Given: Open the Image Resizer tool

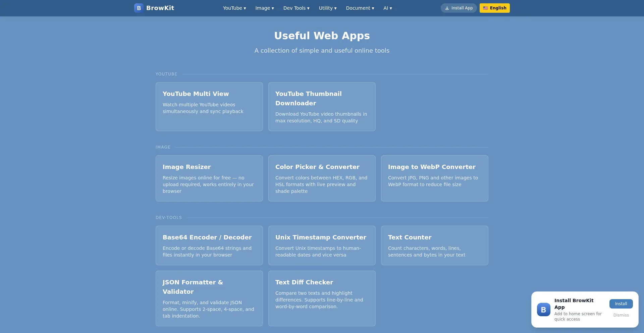Looking at the screenshot, I should (209, 178).
